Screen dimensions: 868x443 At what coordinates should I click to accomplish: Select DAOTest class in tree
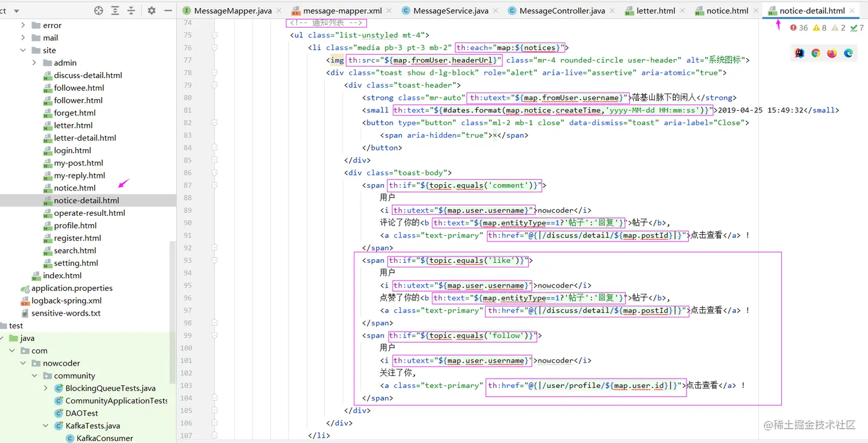[82, 413]
